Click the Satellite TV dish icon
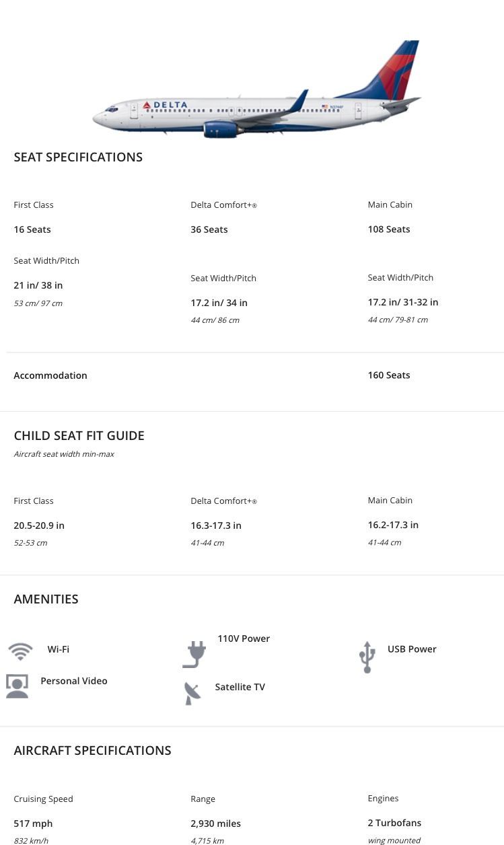The image size is (504, 845). tap(192, 693)
